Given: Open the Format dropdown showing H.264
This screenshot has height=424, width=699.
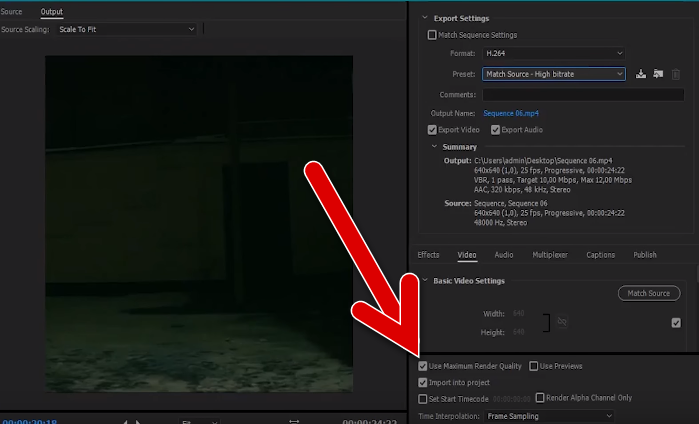Looking at the screenshot, I should pos(553,53).
